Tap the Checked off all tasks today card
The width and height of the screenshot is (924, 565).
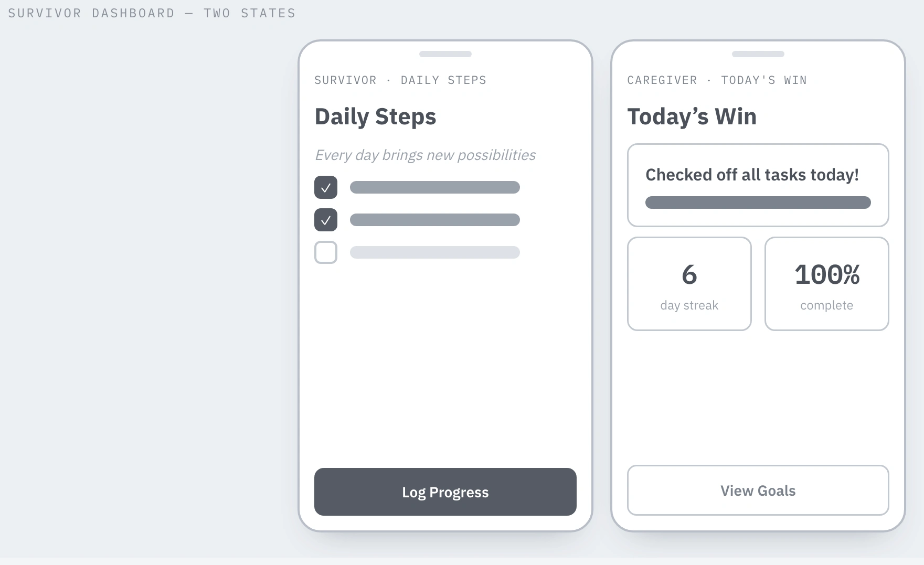(758, 185)
